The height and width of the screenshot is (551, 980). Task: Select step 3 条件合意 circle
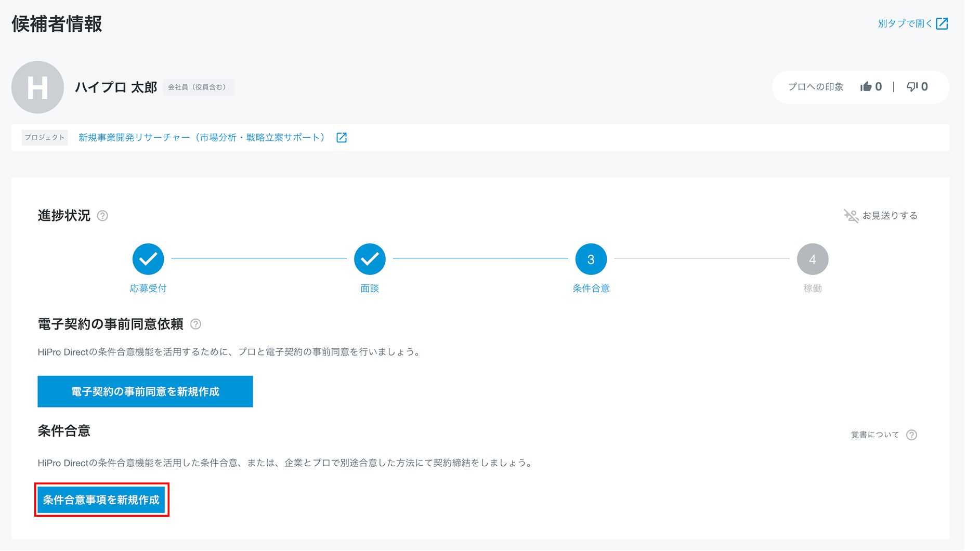point(591,259)
